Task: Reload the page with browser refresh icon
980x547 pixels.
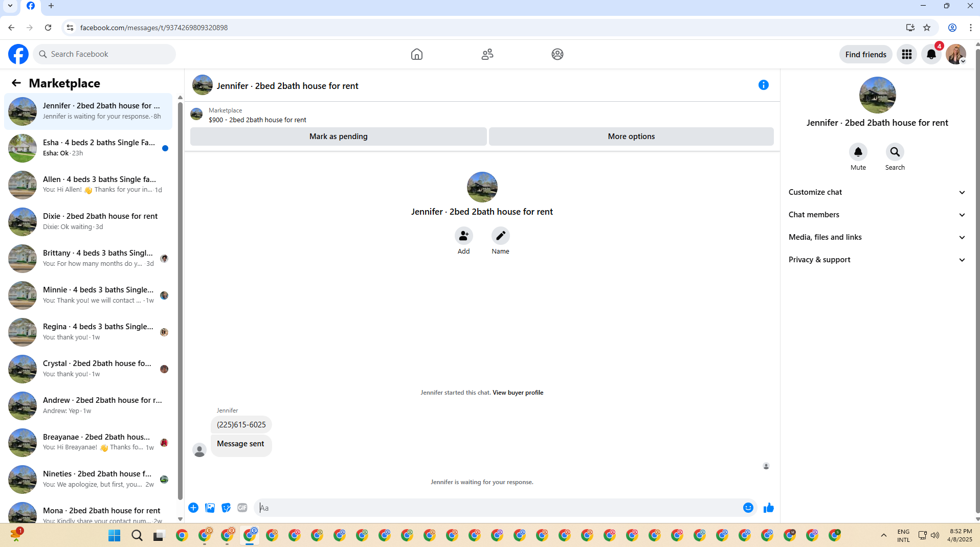Action: coord(48,28)
